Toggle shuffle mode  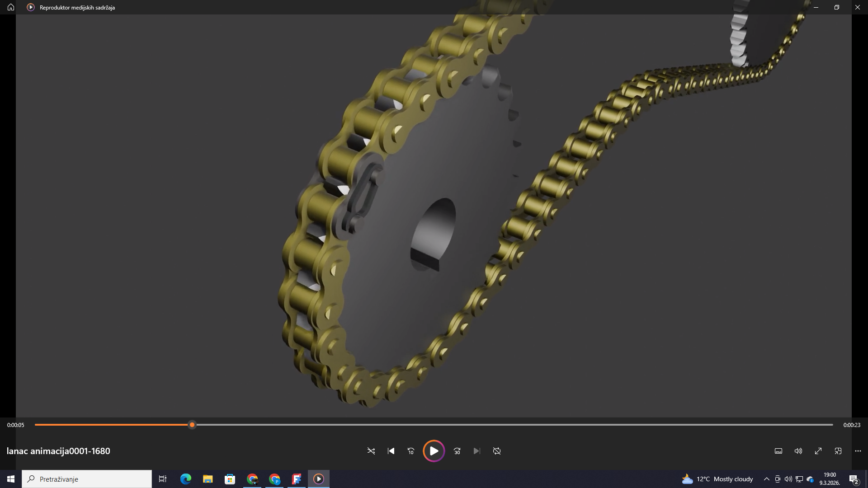(371, 451)
